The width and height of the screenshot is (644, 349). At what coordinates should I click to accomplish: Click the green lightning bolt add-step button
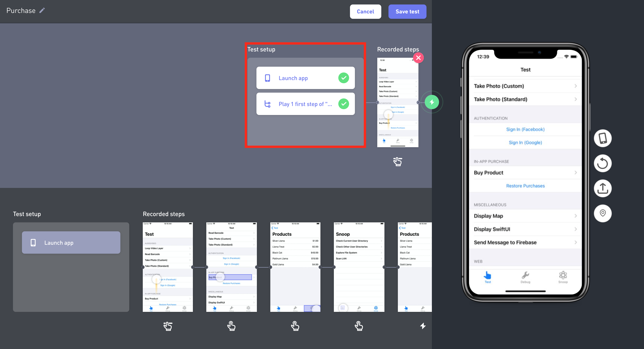coord(432,102)
